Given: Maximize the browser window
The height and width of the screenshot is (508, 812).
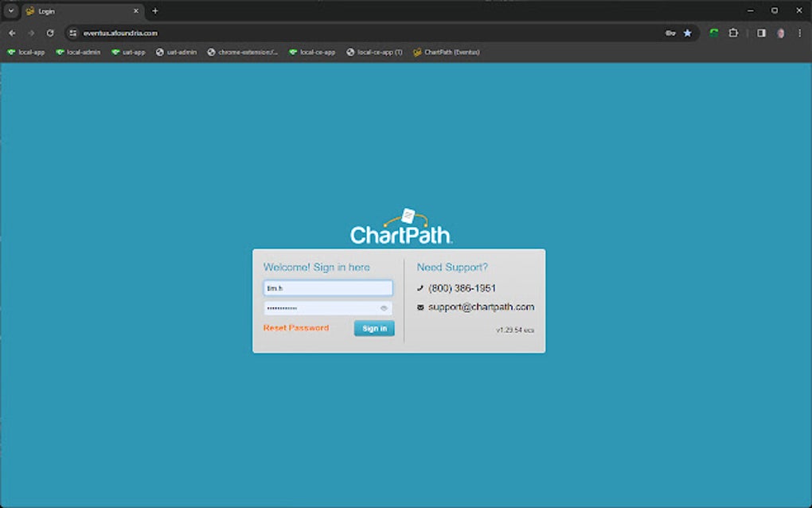Looking at the screenshot, I should (775, 10).
